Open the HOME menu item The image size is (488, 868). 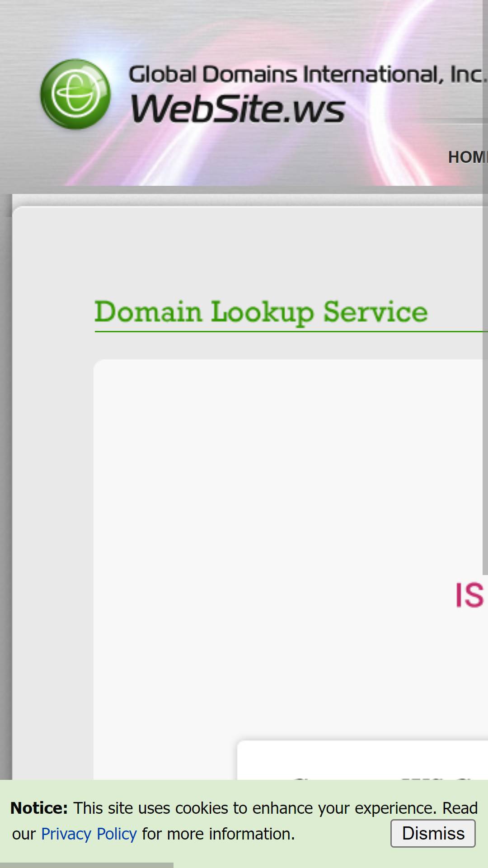click(x=468, y=157)
